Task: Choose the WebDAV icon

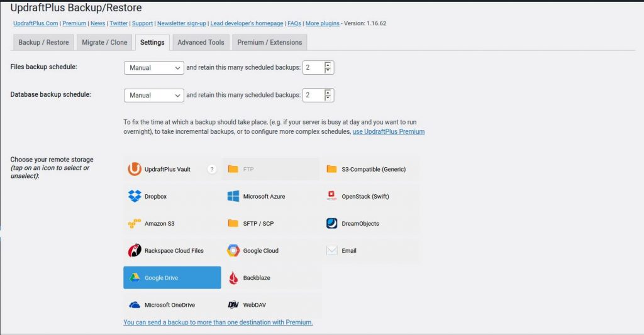Action: (x=233, y=305)
